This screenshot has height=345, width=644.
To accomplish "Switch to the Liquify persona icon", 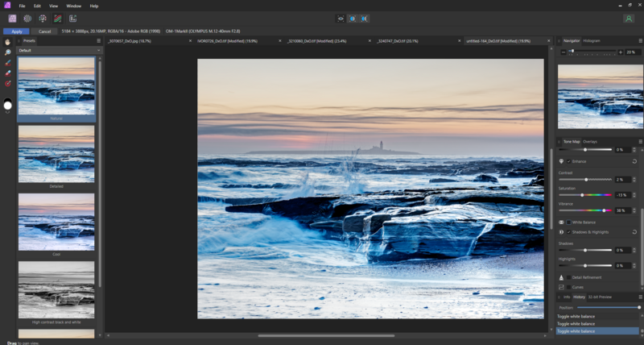I will tap(27, 19).
